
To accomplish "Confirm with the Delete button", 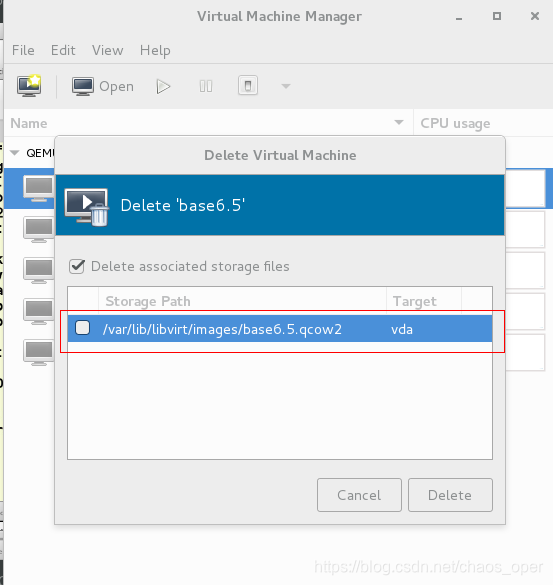I will 450,495.
